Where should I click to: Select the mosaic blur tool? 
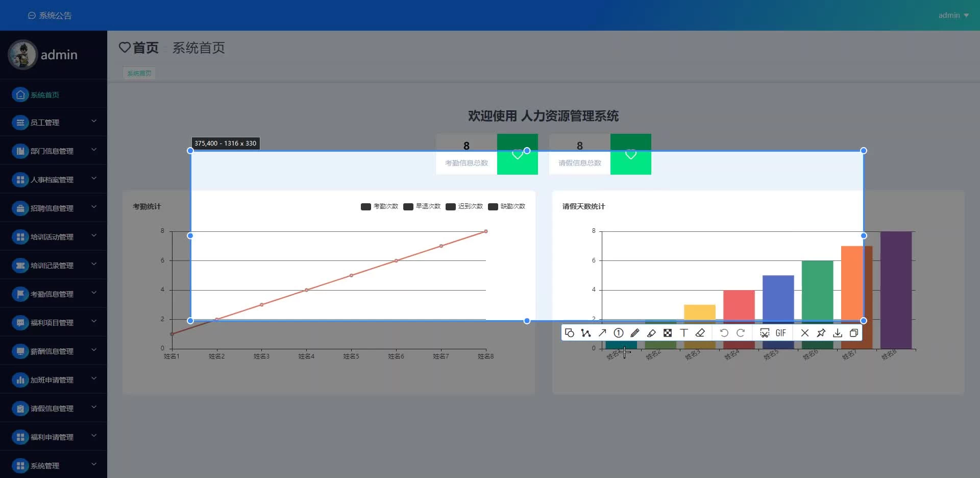pyautogui.click(x=668, y=333)
